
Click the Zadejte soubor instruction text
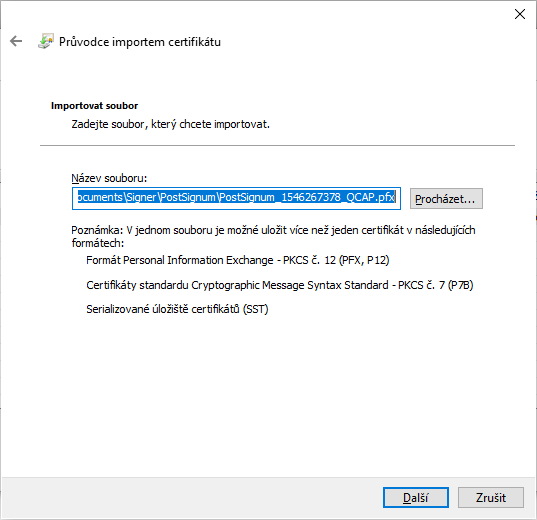click(171, 124)
